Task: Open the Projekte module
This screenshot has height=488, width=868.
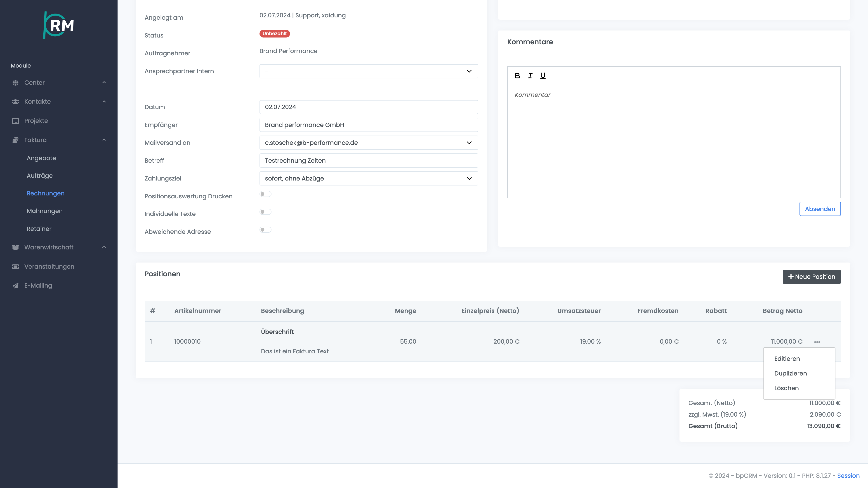Action: pyautogui.click(x=36, y=121)
